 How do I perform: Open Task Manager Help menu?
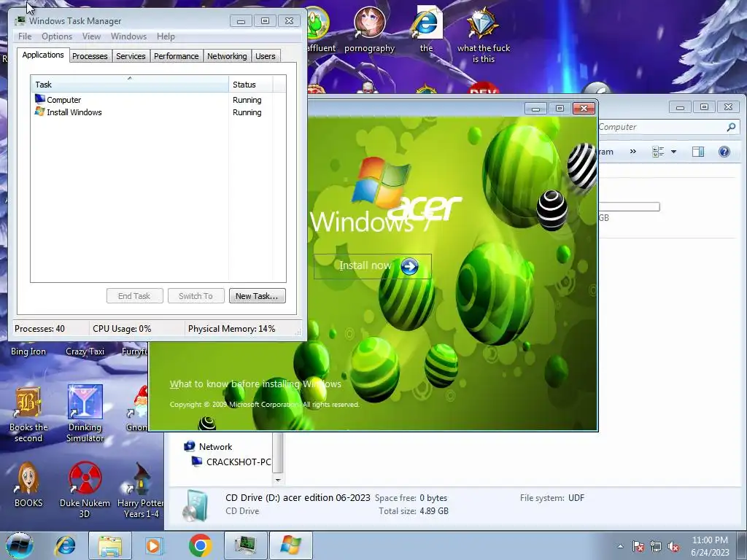166,36
